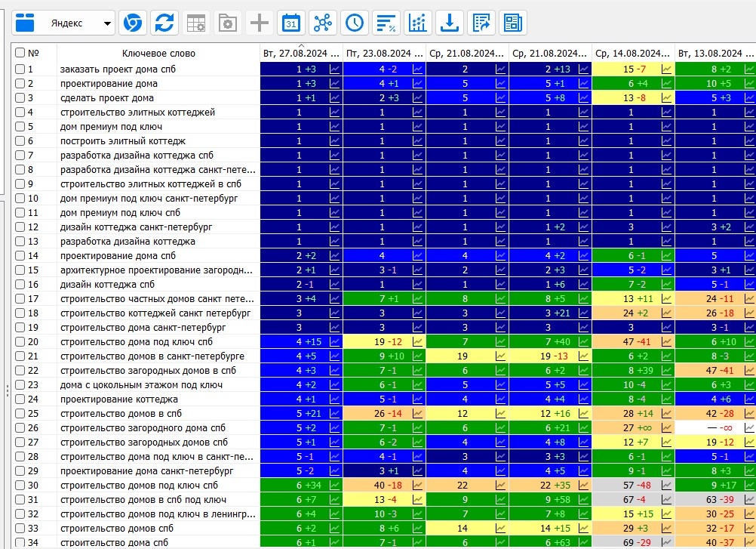Click the sort-by-percent lines icon
756x549 pixels.
[386, 23]
